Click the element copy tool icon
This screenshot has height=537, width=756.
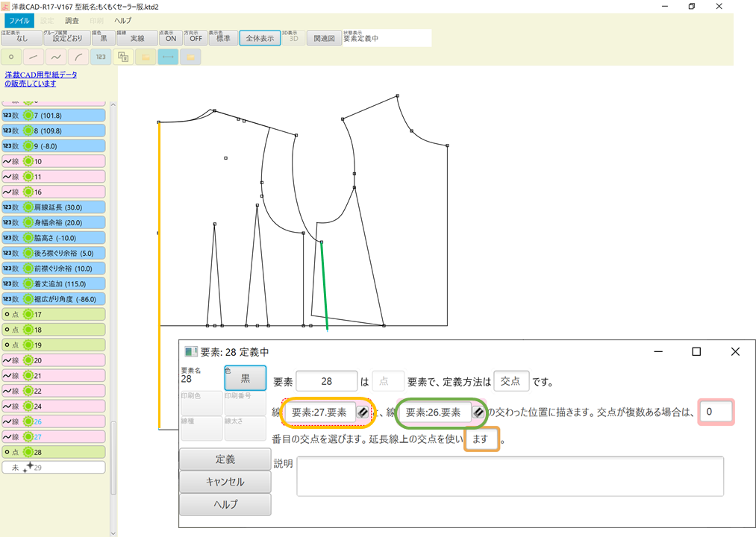coord(123,57)
